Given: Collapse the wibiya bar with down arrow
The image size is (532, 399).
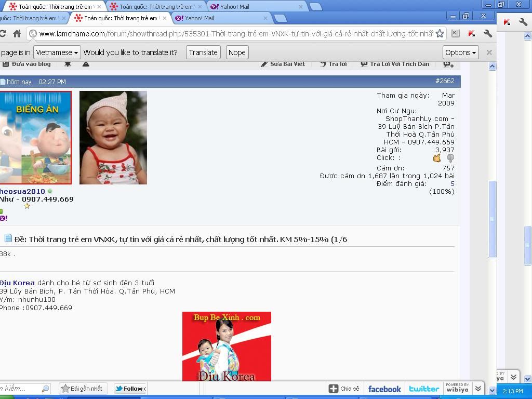Looking at the screenshot, I should coord(478,389).
